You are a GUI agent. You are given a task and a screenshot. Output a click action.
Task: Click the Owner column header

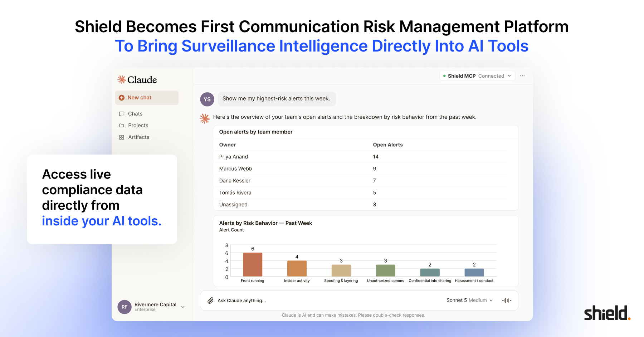(228, 145)
